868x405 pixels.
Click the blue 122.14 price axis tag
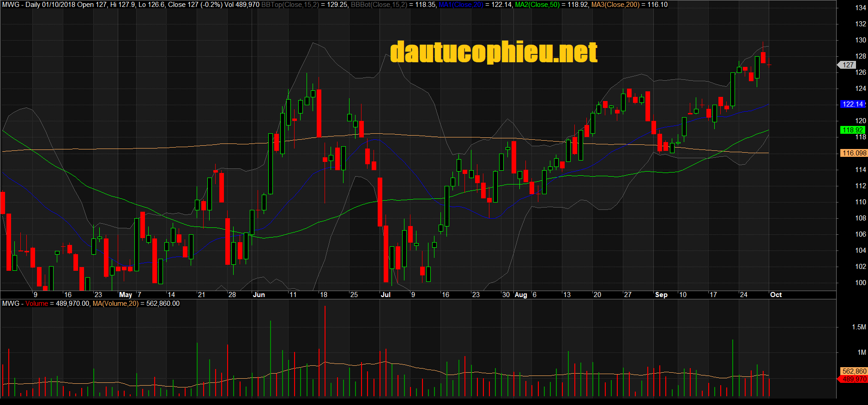tap(852, 104)
